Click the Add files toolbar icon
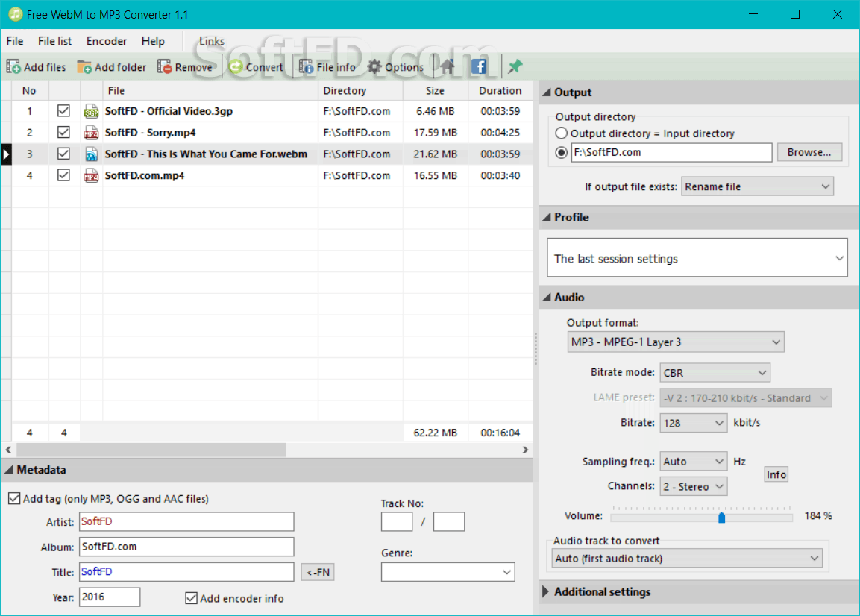Image resolution: width=860 pixels, height=616 pixels. click(13, 67)
